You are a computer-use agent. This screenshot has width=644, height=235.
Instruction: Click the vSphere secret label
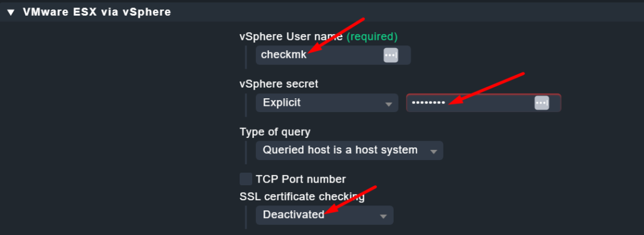[279, 84]
